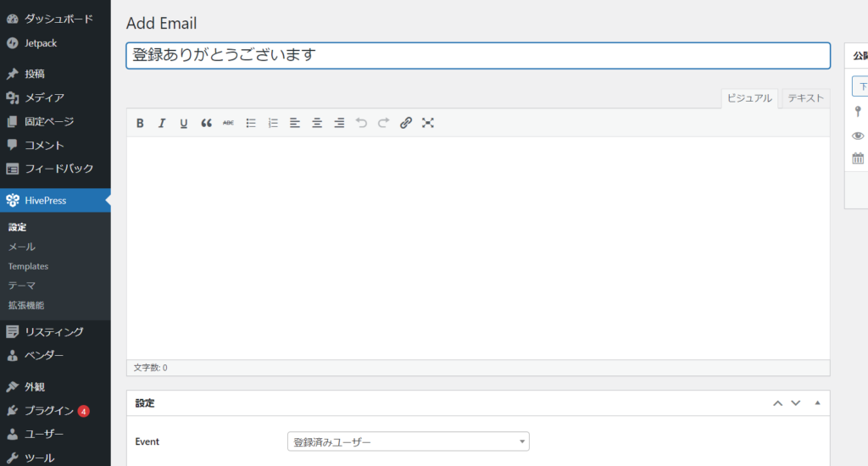
Task: Go to プラグイン in the sidebar
Action: (x=49, y=411)
